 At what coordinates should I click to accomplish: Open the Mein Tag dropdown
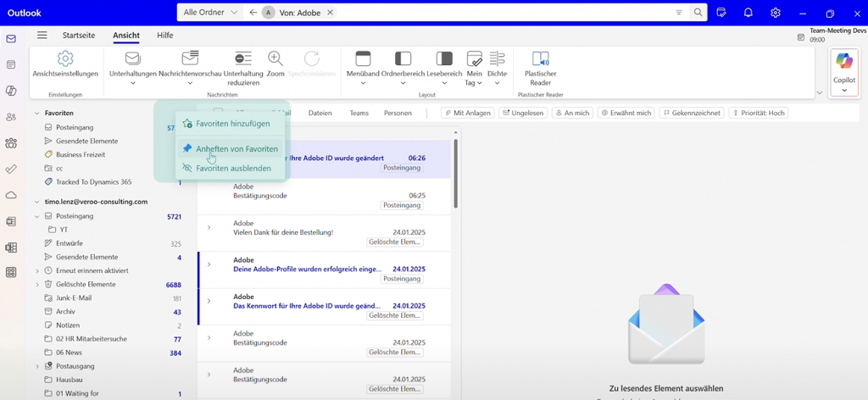coord(480,83)
